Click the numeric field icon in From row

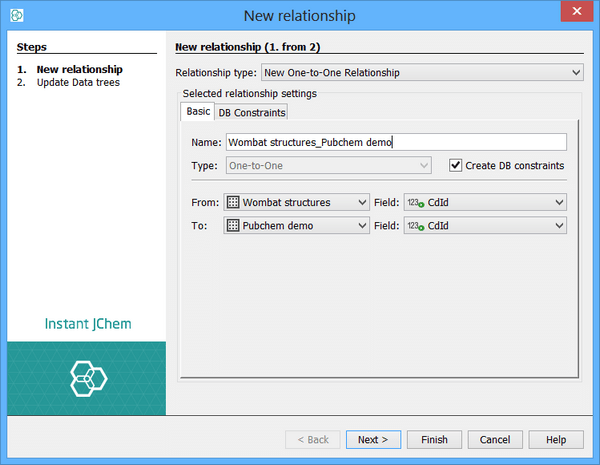414,202
